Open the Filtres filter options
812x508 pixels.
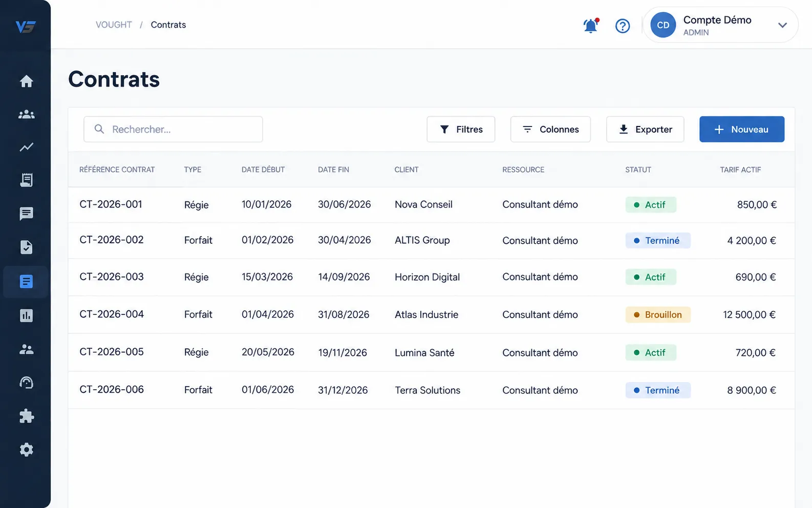(461, 129)
